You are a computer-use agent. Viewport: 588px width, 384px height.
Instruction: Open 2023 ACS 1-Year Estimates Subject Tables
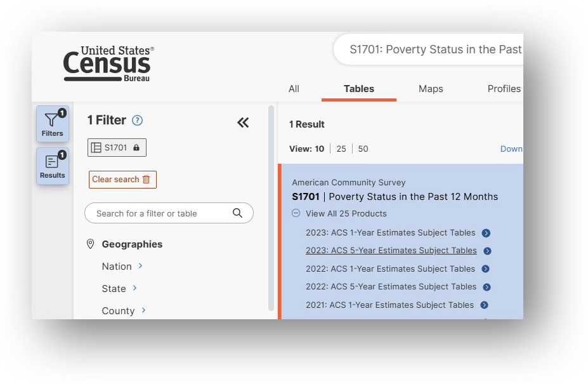[x=390, y=233]
